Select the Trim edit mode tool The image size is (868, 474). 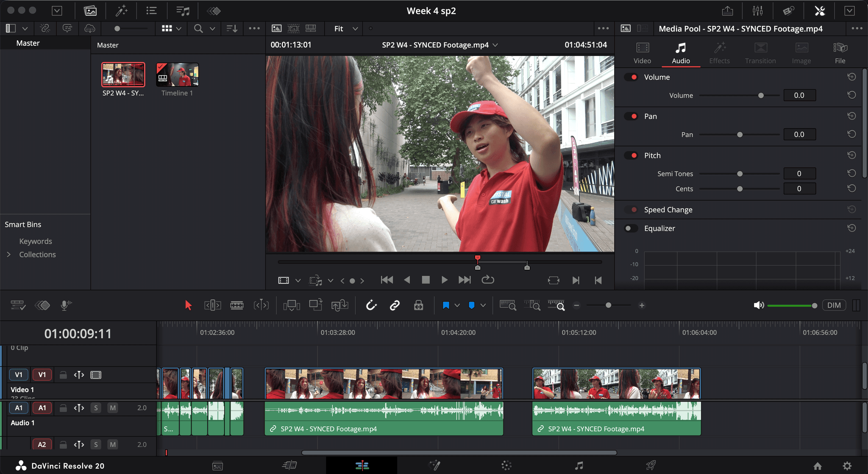pos(212,305)
